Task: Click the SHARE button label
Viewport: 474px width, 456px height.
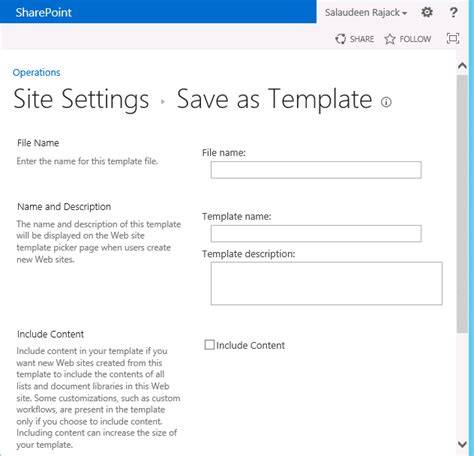Action: [362, 39]
